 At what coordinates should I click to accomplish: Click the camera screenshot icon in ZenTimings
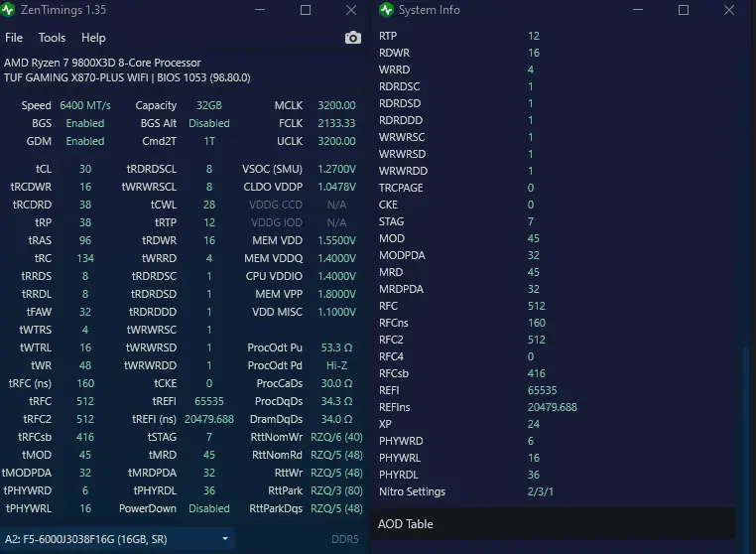(353, 38)
